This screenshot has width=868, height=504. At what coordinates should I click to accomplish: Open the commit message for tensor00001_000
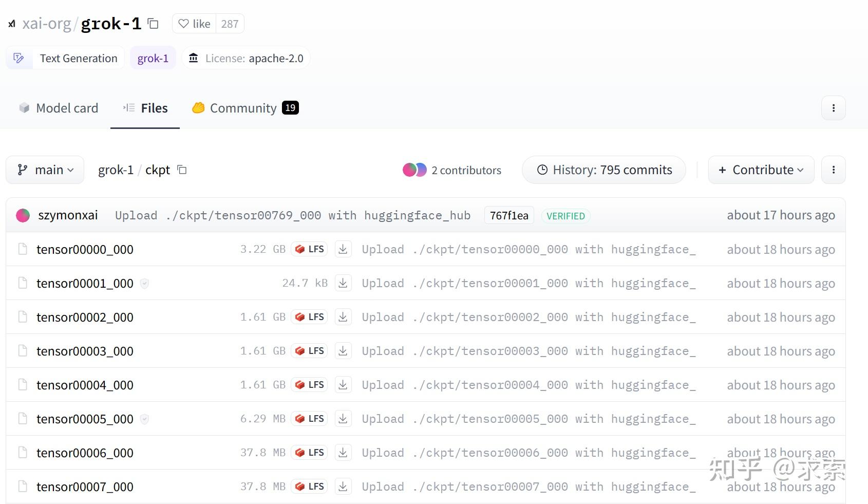coord(529,283)
